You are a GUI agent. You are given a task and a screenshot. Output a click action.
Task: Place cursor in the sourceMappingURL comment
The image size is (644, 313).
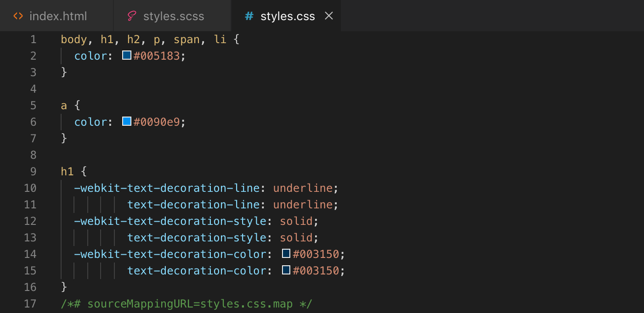click(x=186, y=304)
